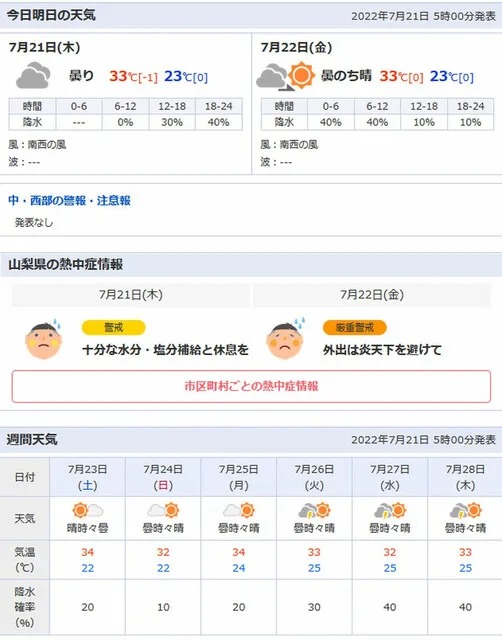502x640 pixels.
Task: Click the 7月23日(土) column header
Action: click(87, 477)
